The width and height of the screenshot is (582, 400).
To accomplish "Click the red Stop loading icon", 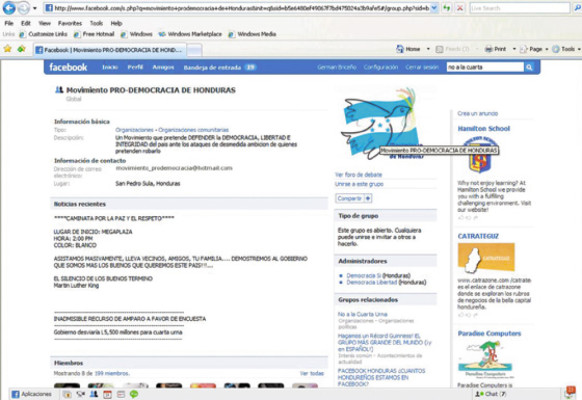I will coord(460,8).
